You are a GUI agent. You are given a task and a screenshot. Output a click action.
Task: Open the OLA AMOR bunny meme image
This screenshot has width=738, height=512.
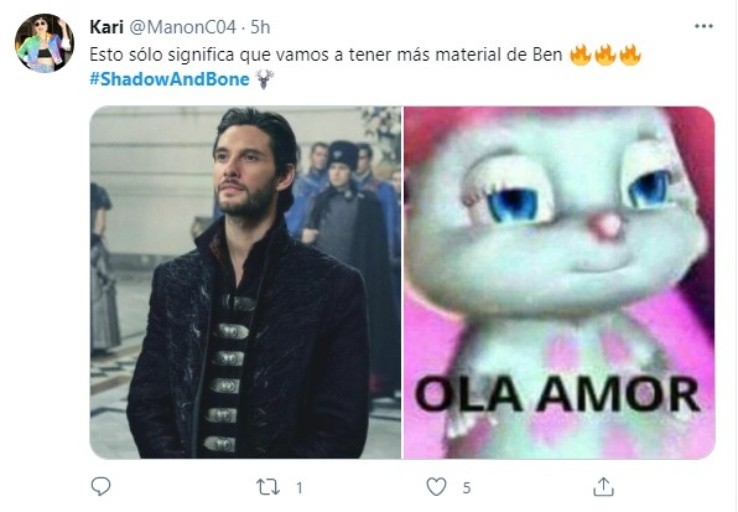click(560, 282)
